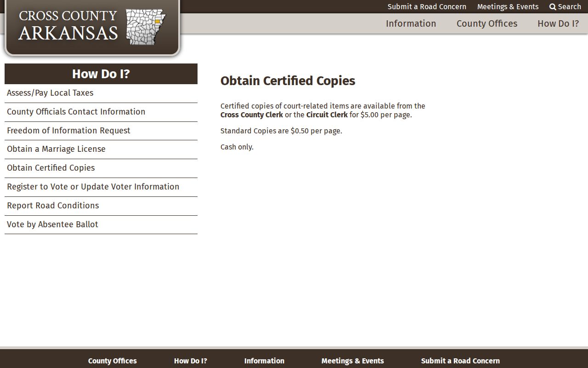
Task: Open Vote by Absentee Ballot
Action: pos(101,224)
